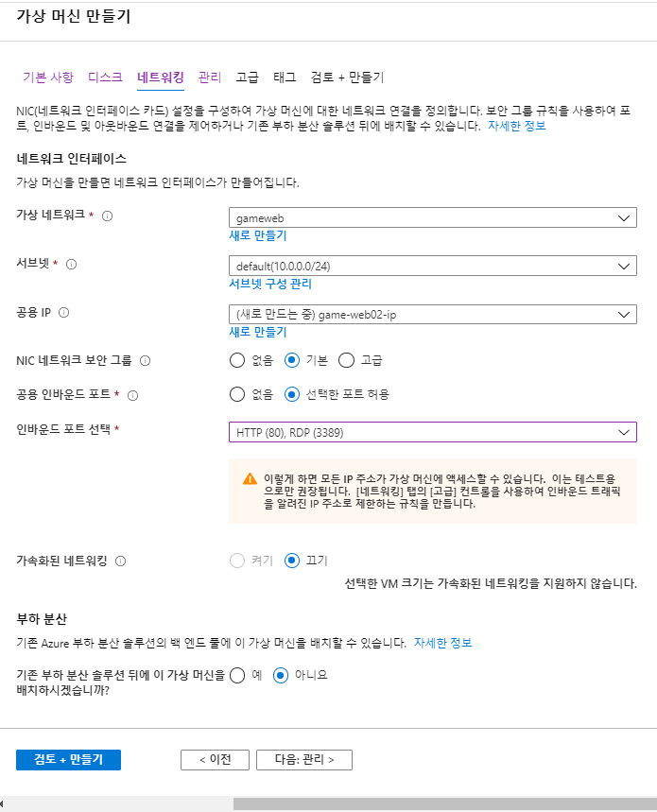Click the horizontal scrollbar at bottom
The width and height of the screenshot is (657, 812).
444,803
